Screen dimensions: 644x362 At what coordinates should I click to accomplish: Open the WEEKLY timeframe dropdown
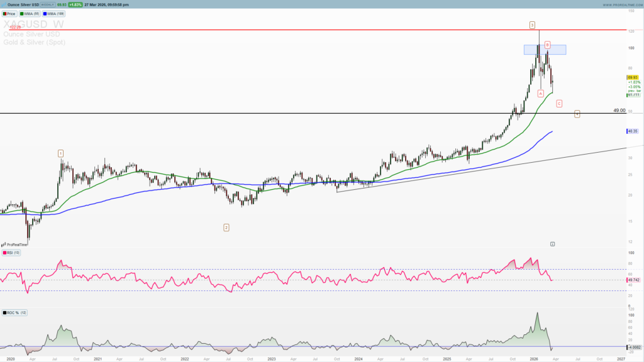point(47,4)
